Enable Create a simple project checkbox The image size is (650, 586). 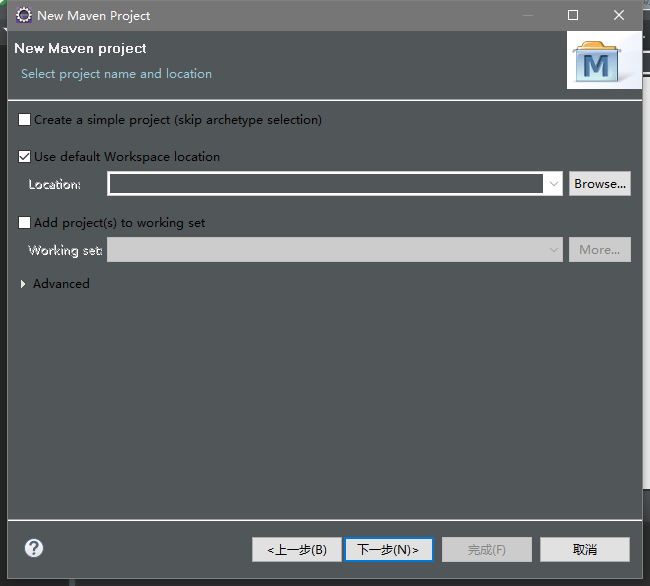(24, 120)
